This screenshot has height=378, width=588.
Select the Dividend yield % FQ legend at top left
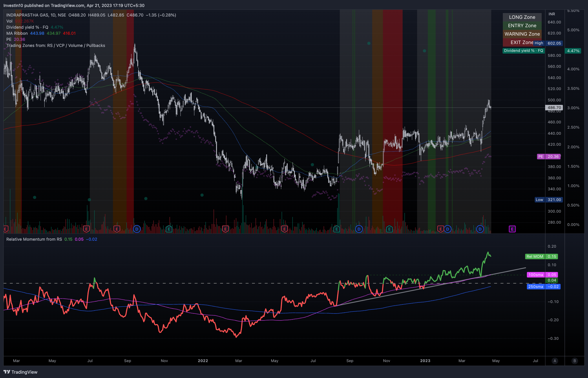tap(27, 27)
